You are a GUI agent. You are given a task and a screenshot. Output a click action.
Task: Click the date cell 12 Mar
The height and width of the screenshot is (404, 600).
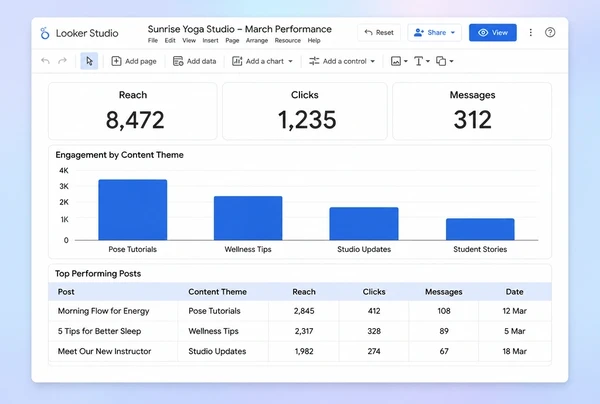click(515, 311)
